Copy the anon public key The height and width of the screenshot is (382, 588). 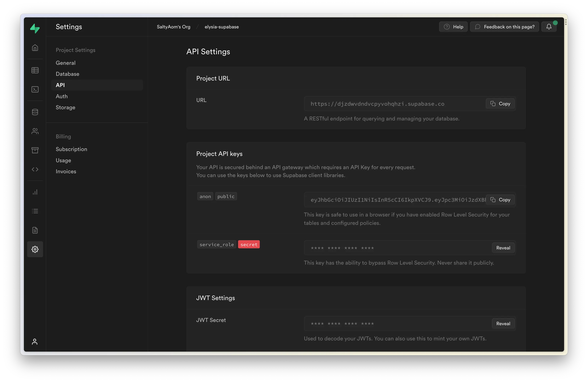pyautogui.click(x=500, y=200)
